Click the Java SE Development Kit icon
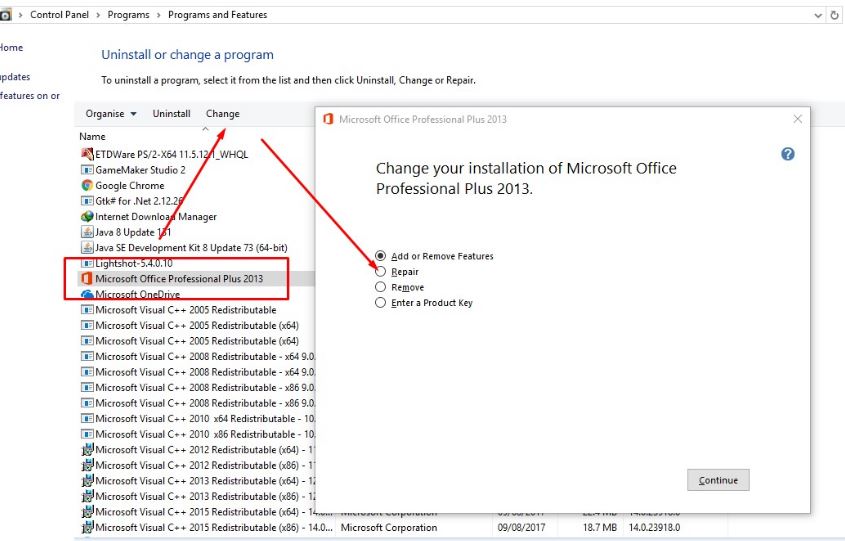845x541 pixels. click(87, 248)
